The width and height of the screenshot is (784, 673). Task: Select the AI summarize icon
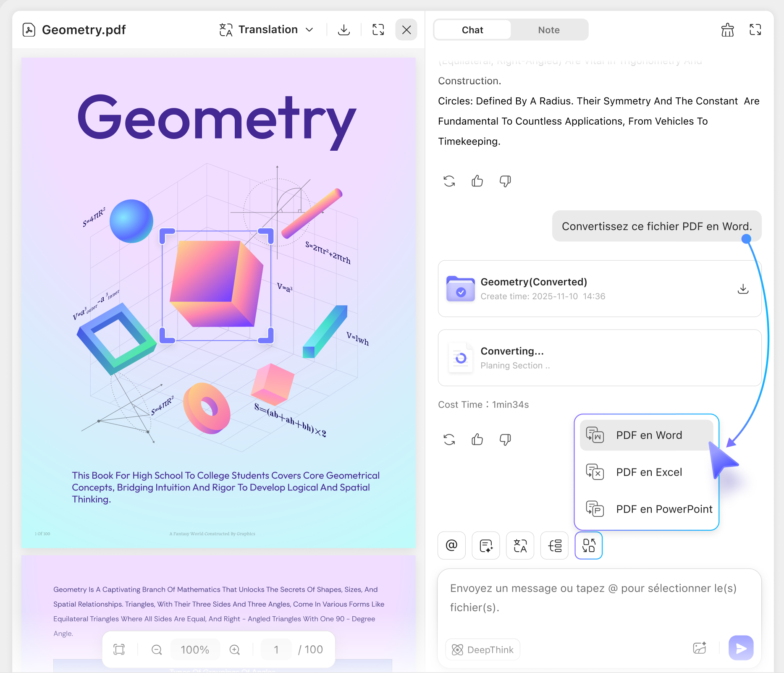[485, 545]
